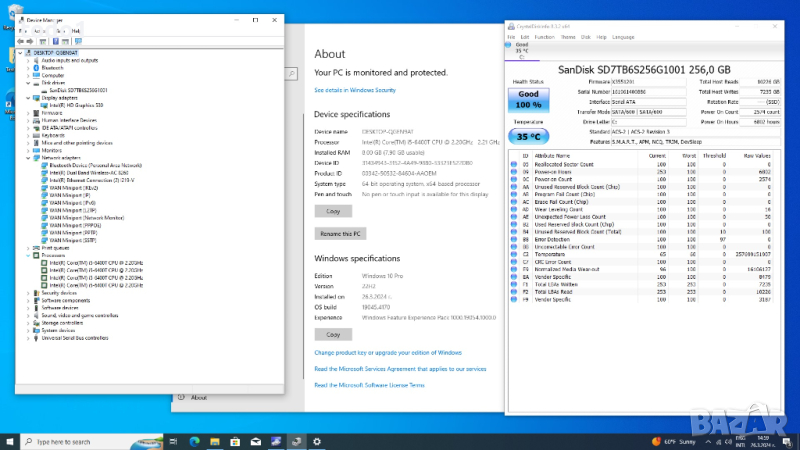The height and width of the screenshot is (450, 800).
Task: Click the Windows Start button
Action: click(10, 440)
